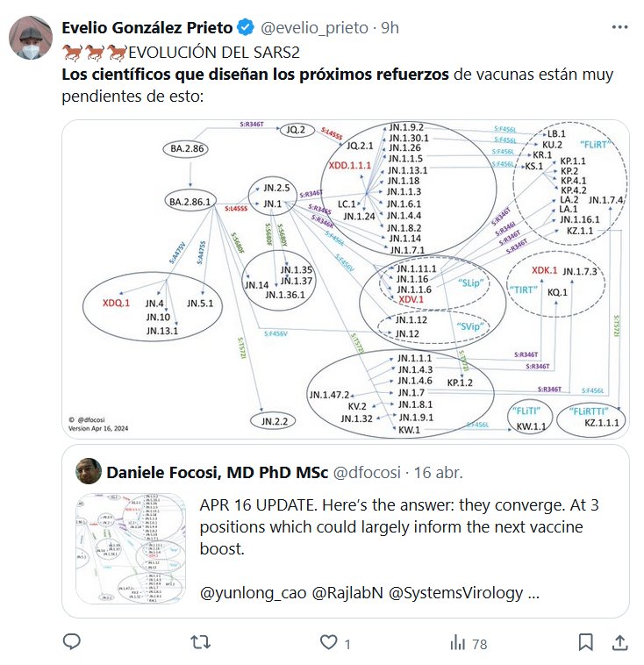Click the share upload arrow icon
644x665 pixels.
click(619, 642)
